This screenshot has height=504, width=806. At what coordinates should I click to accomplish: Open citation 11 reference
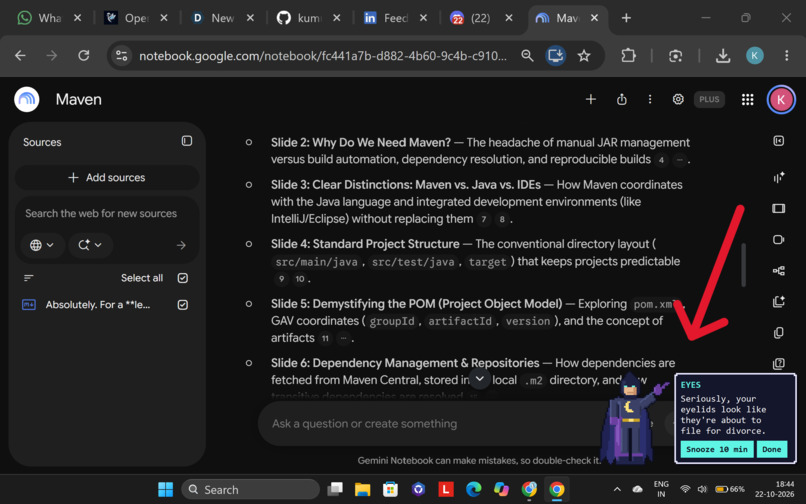(x=325, y=338)
